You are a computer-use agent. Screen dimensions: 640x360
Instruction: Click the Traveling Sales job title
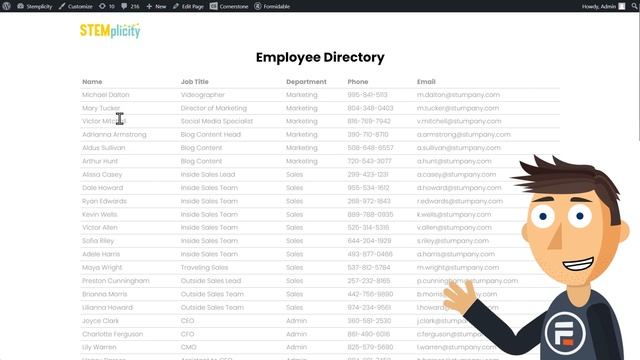click(x=204, y=267)
